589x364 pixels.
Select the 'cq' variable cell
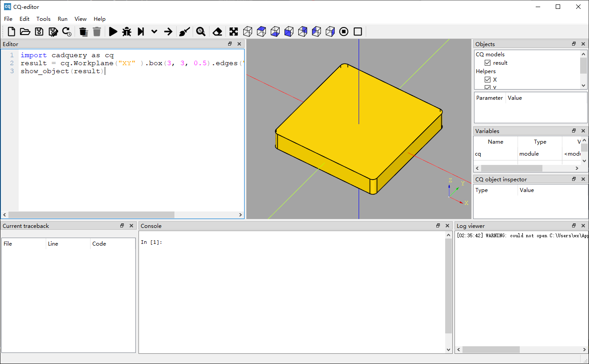(x=495, y=154)
